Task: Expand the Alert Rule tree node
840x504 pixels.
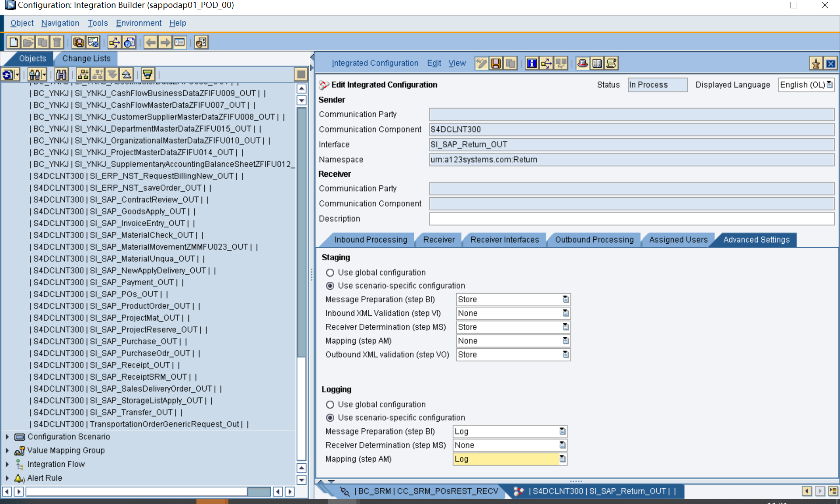Action: 7,478
